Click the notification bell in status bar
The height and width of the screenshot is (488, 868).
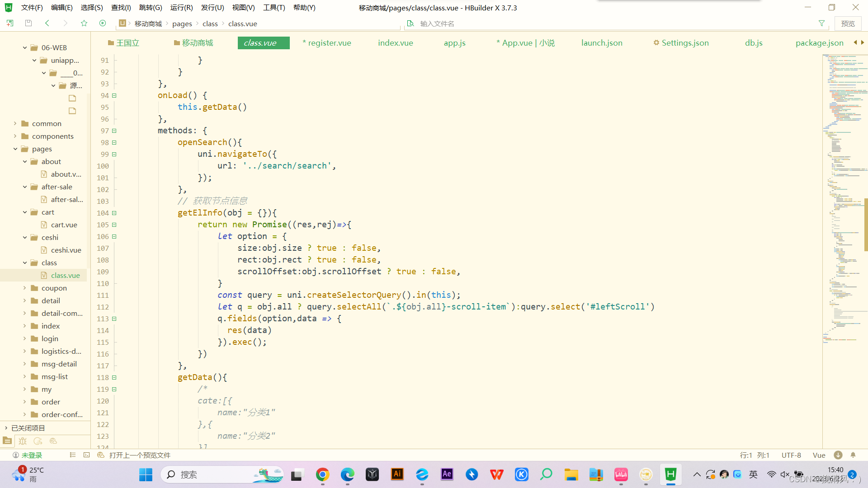pyautogui.click(x=853, y=455)
